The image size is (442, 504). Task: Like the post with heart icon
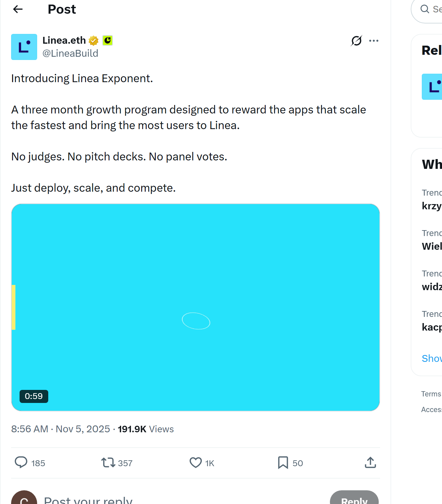coord(196,463)
